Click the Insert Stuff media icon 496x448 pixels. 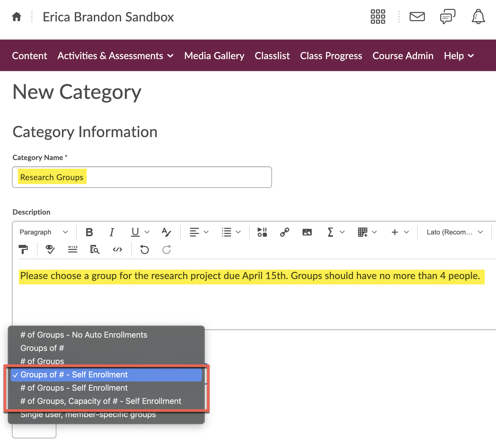pos(262,232)
